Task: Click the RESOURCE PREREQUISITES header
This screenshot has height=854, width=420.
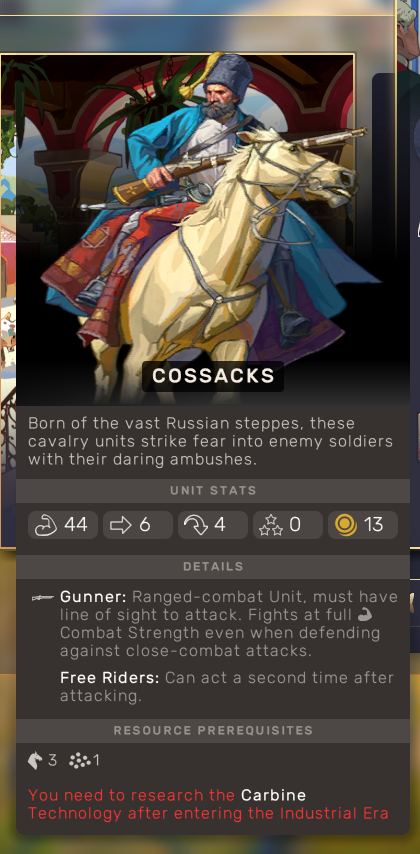Action: [x=213, y=730]
